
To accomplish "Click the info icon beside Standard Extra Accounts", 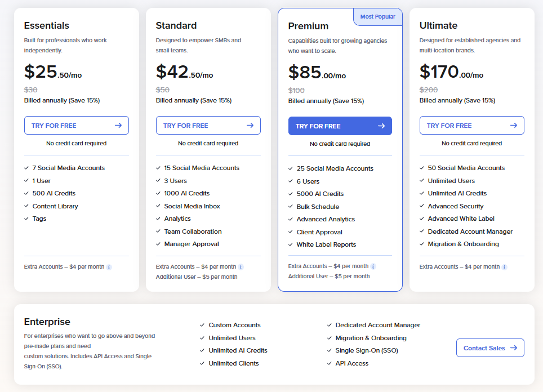I will [241, 267].
